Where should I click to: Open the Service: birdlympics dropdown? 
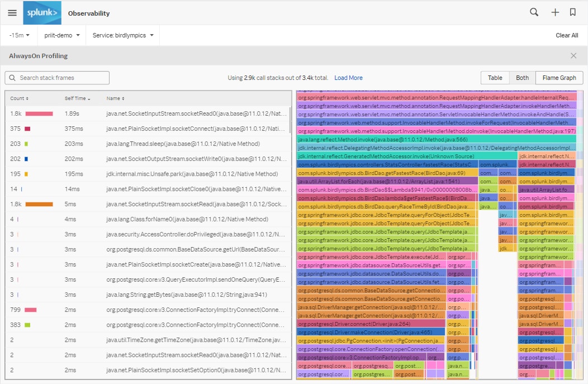pyautogui.click(x=123, y=35)
